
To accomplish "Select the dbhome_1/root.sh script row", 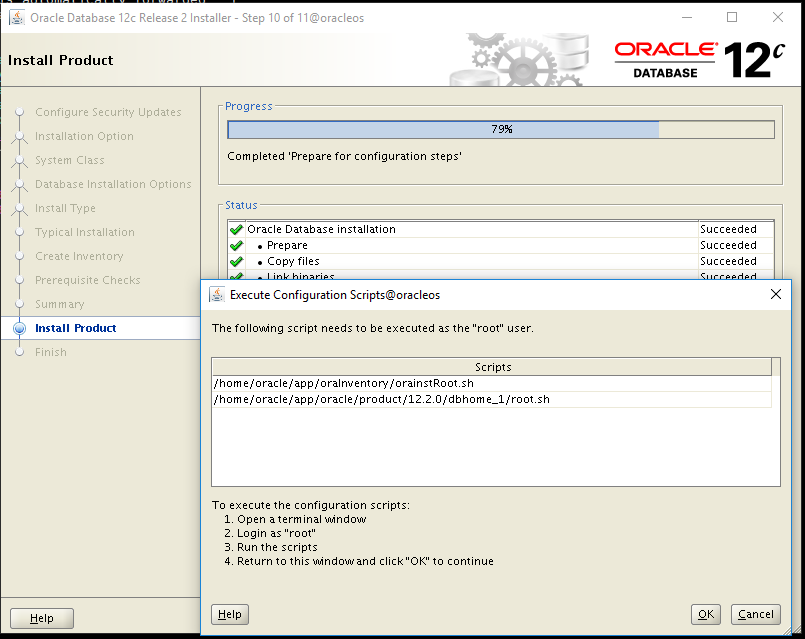I will click(492, 399).
